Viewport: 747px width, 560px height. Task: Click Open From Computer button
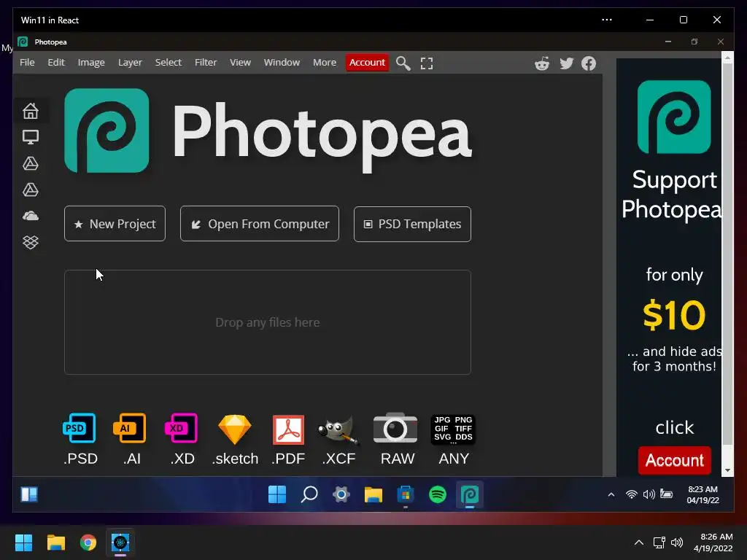click(260, 224)
